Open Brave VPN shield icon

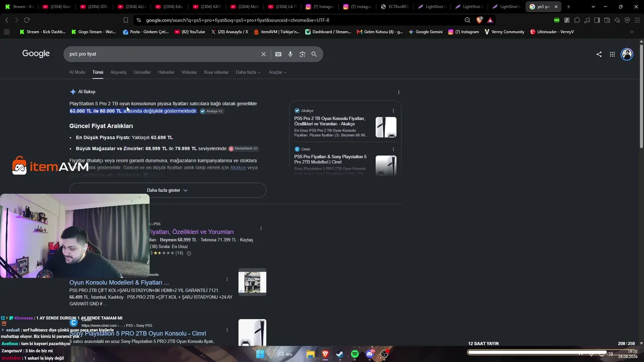(x=627, y=20)
